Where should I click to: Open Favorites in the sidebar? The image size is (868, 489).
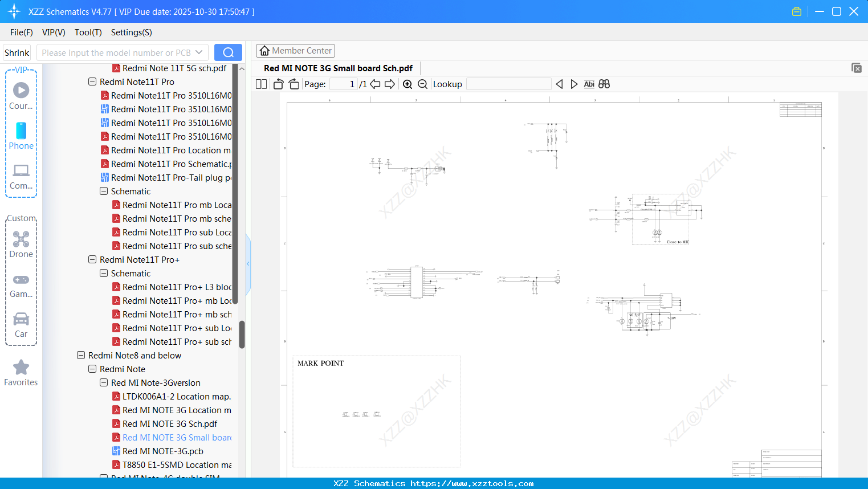coord(21,373)
